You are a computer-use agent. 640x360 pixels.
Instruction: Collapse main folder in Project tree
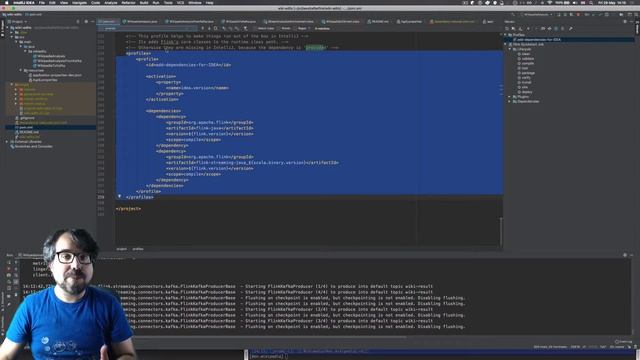click(x=16, y=42)
